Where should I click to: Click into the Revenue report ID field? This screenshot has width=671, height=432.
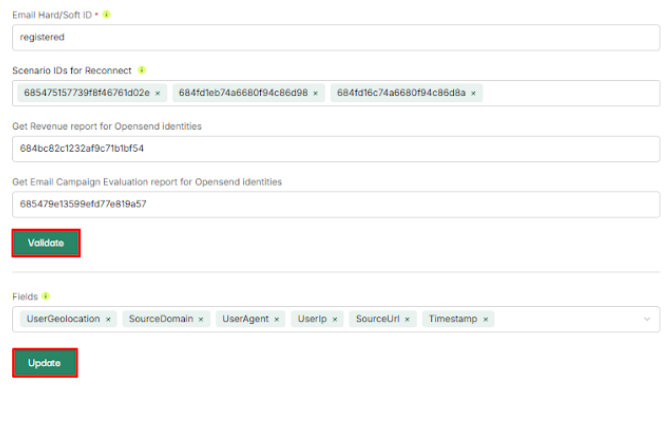coord(335,149)
